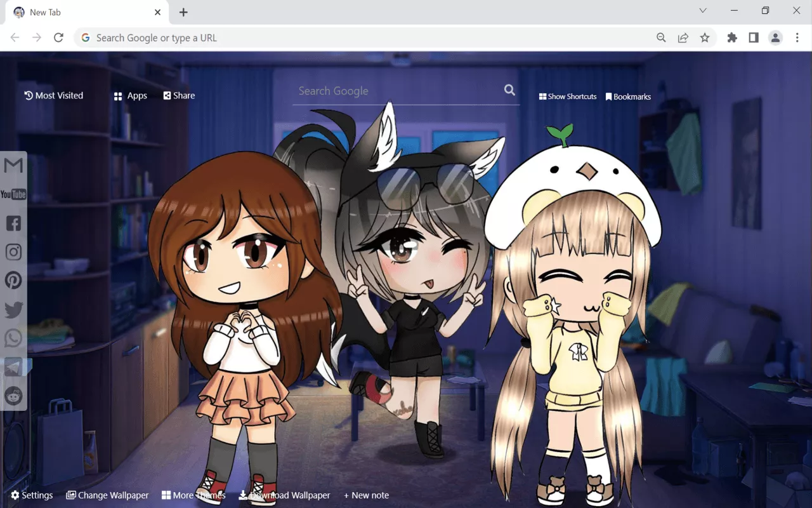This screenshot has height=508, width=812.
Task: Open More Themes
Action: [193, 495]
